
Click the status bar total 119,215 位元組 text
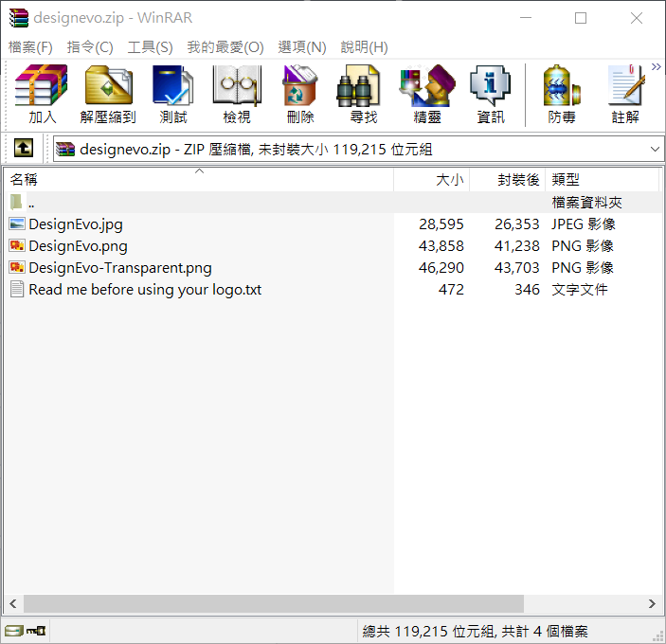pyautogui.click(x=475, y=632)
